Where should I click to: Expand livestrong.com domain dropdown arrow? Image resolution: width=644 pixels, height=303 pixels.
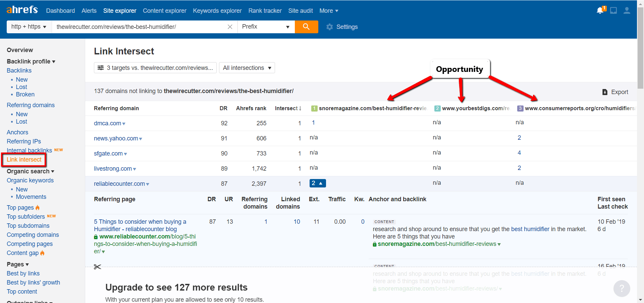click(135, 169)
